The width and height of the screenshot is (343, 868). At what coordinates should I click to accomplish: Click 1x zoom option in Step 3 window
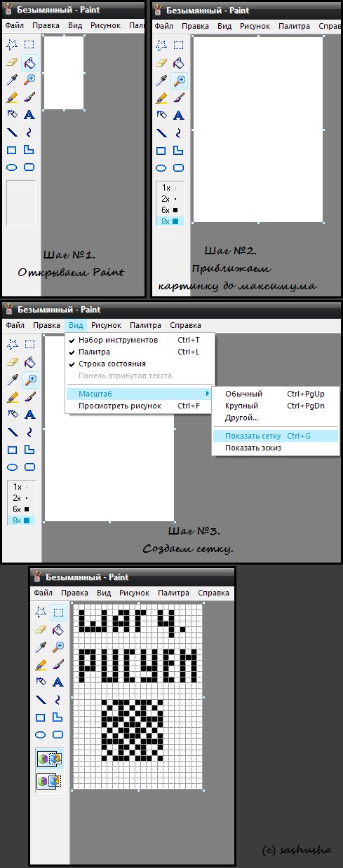click(x=21, y=486)
